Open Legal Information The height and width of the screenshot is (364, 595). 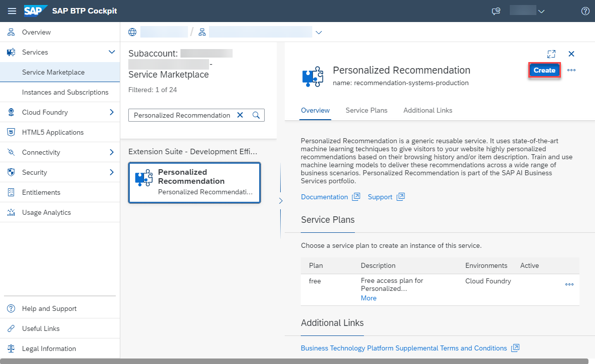49,348
